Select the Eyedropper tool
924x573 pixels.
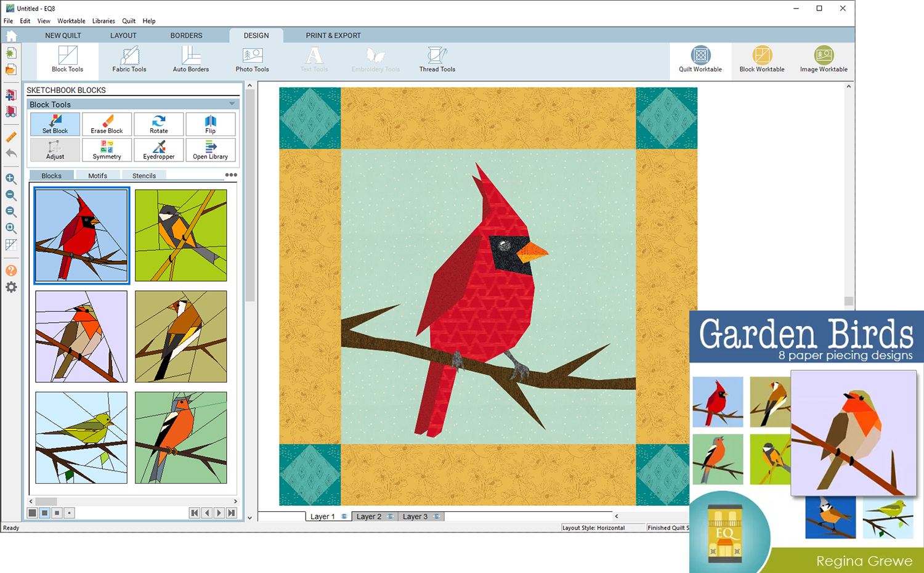click(x=158, y=150)
